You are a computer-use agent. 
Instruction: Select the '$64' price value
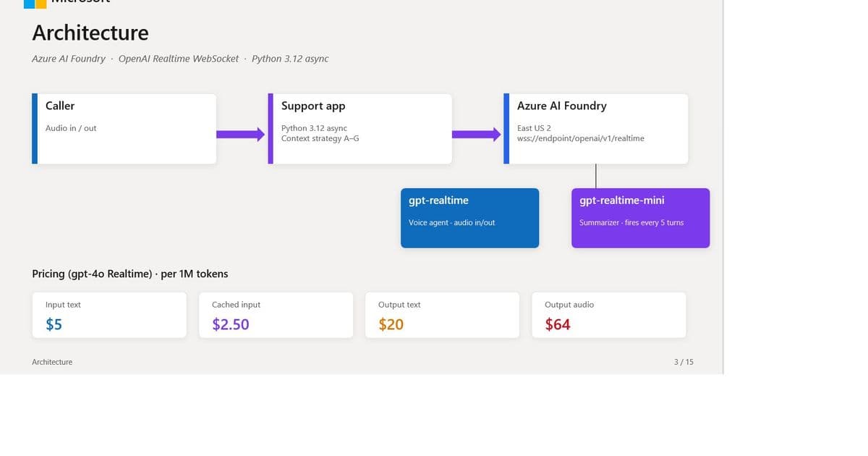(558, 324)
